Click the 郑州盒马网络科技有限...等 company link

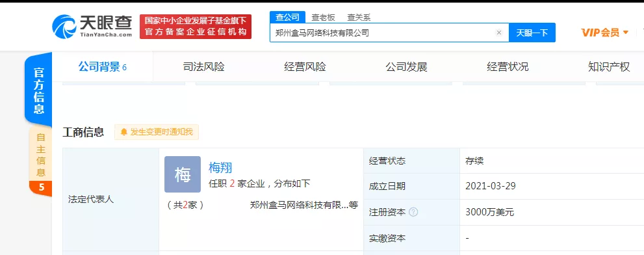(304, 205)
